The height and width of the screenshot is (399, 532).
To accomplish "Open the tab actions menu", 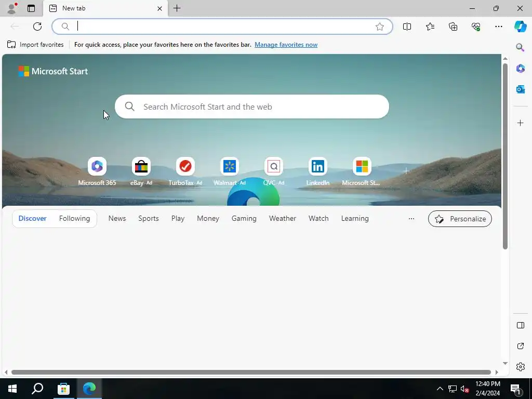I will (x=31, y=8).
